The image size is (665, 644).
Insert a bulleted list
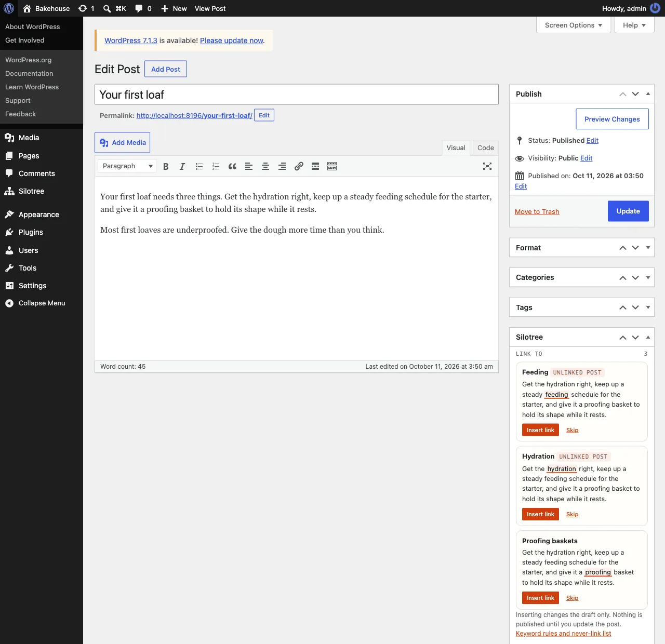[x=199, y=166]
